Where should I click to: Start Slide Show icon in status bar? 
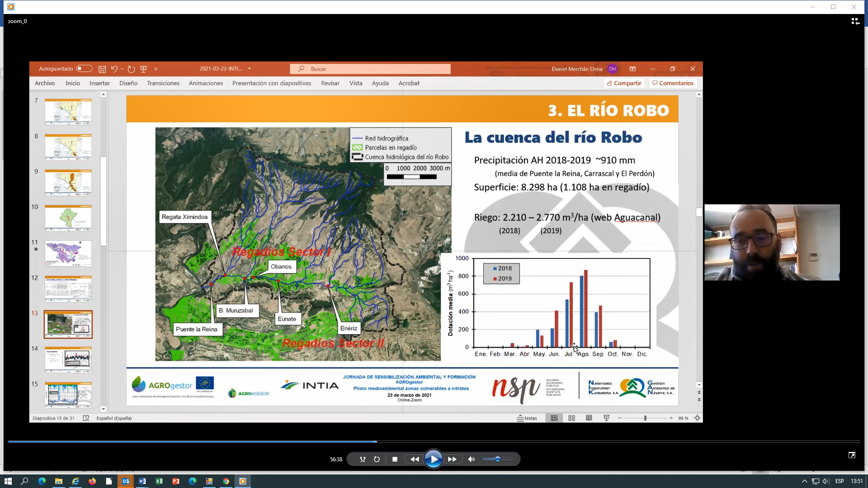(607, 418)
